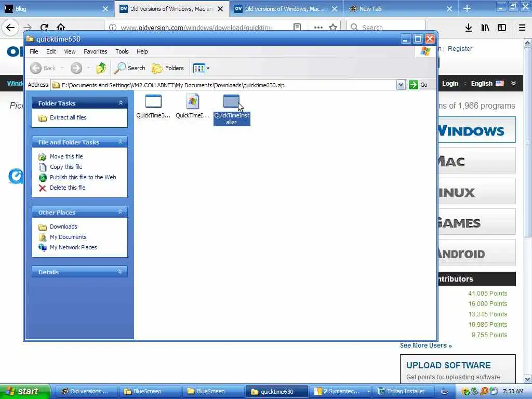Screen dimensions: 532x399
Task: Toggle the Firefox sidebar icon
Action: (x=502, y=28)
